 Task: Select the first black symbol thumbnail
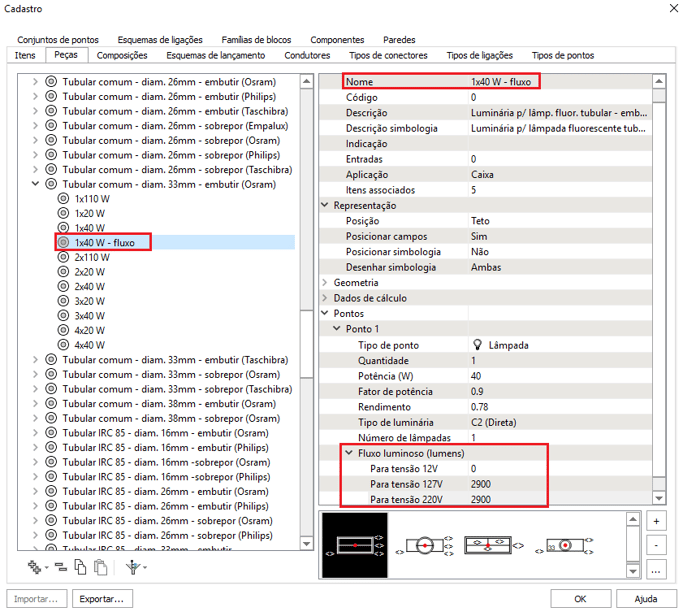pyautogui.click(x=355, y=545)
